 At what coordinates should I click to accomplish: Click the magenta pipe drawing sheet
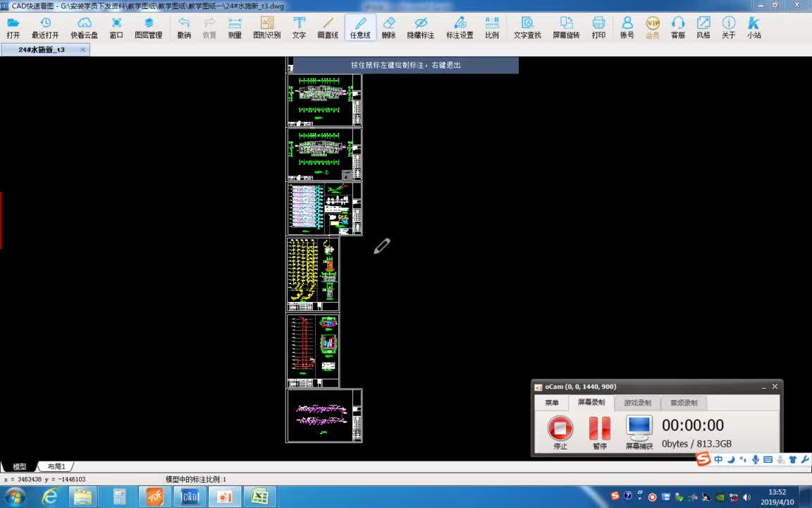pos(324,416)
